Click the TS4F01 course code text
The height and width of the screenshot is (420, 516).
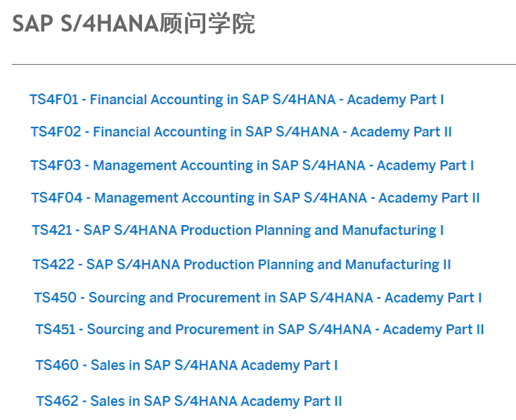[53, 99]
